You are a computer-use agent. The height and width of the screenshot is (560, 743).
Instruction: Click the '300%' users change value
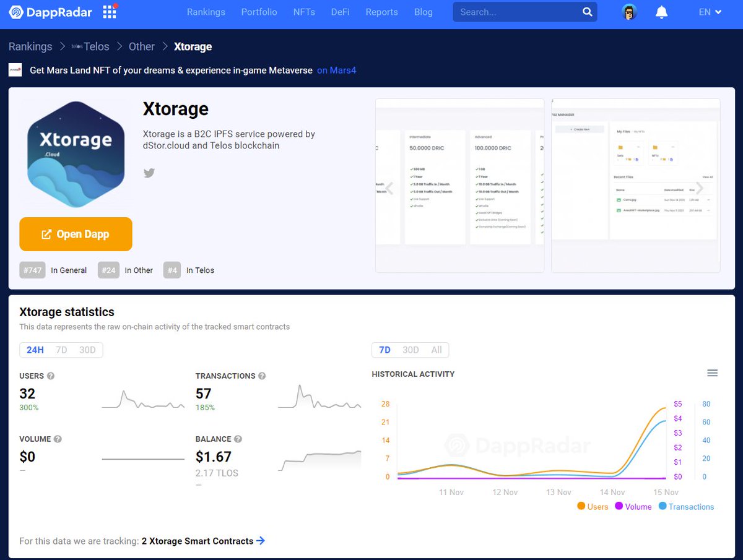(29, 408)
